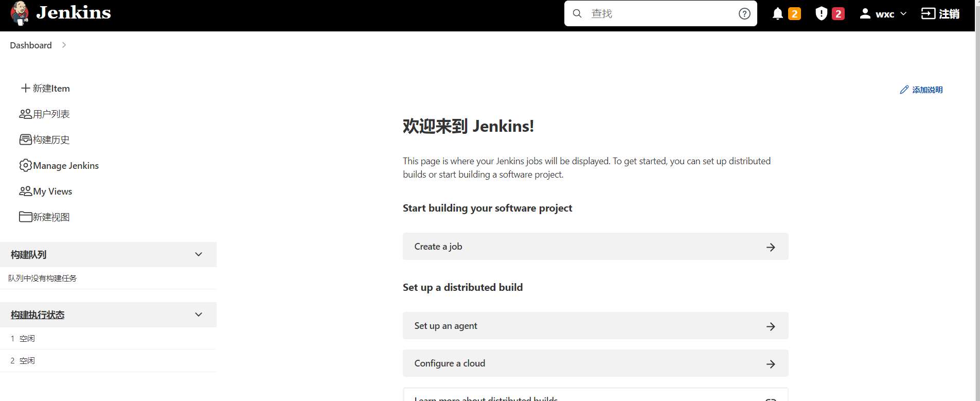Go to the Dashboard breadcrumb
Viewport: 980px width, 401px height.
tap(31, 45)
